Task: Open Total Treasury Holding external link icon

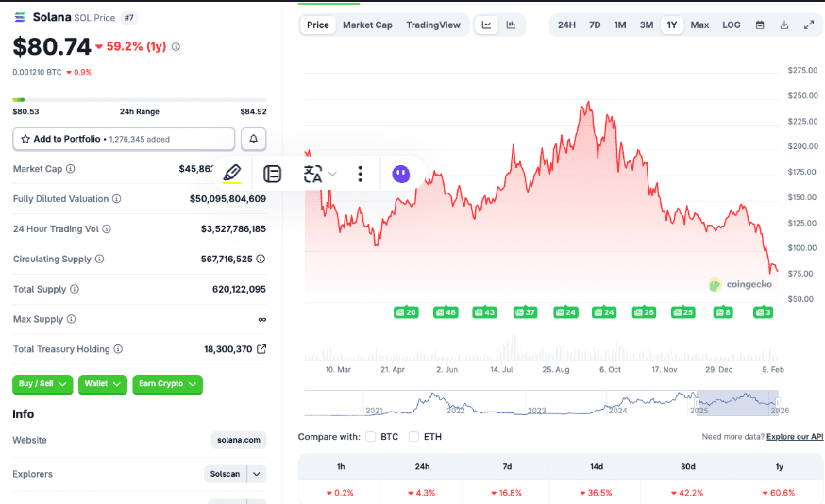Action: (x=261, y=349)
